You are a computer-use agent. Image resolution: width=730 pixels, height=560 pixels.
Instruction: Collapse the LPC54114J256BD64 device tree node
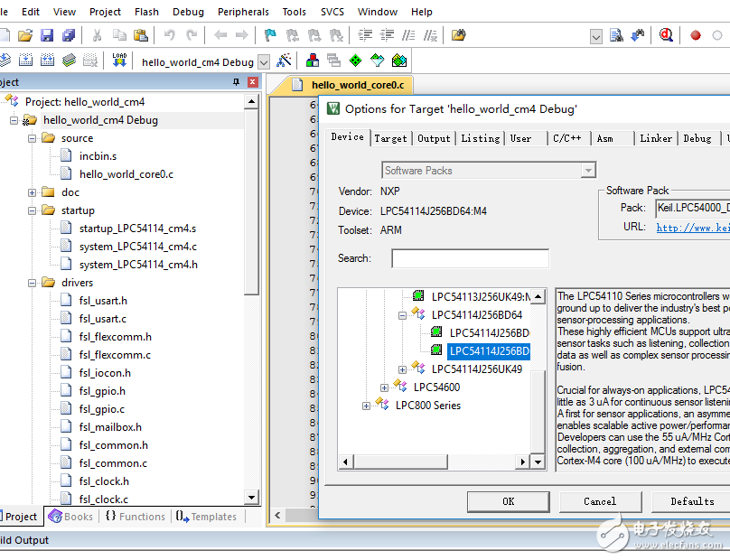[x=402, y=315]
